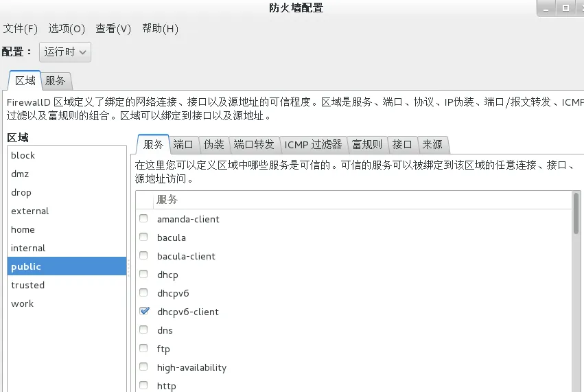Click the http service name
This screenshot has height=392, width=584.
pos(167,386)
